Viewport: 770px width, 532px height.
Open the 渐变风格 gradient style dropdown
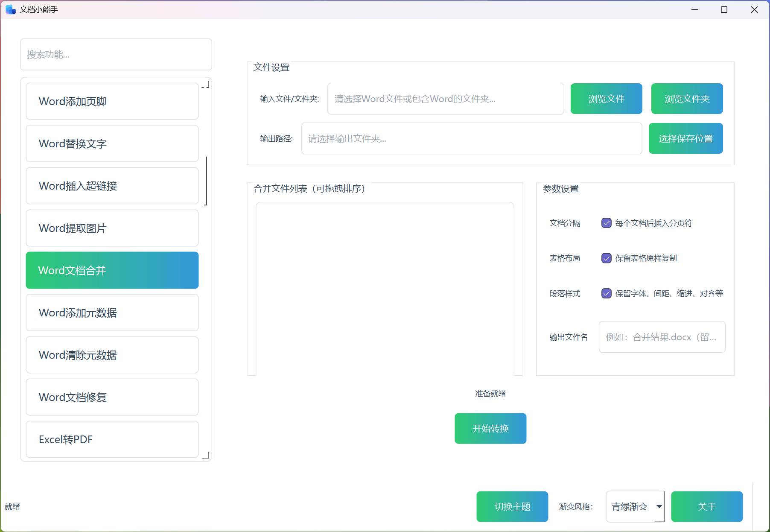tap(635, 507)
